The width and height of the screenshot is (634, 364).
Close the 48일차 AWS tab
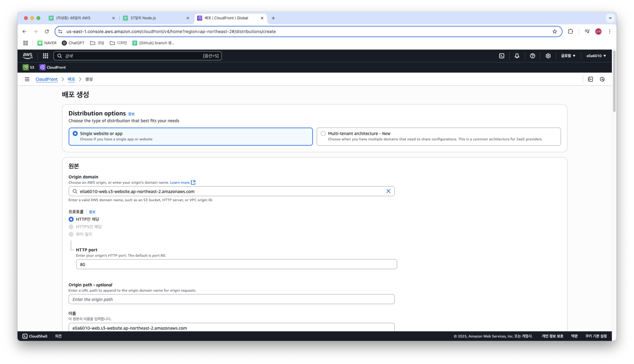coord(114,18)
